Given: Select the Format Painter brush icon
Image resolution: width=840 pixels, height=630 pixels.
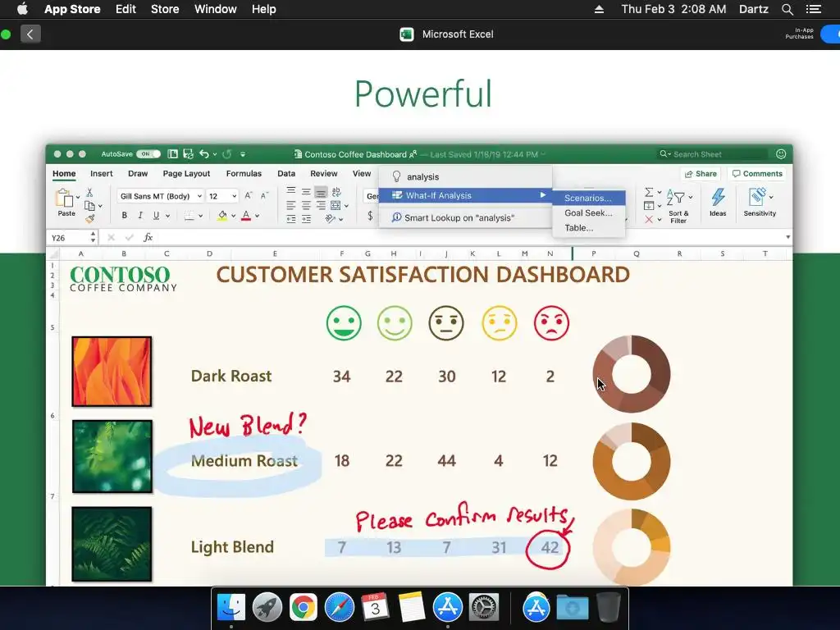Looking at the screenshot, I should coord(89,218).
